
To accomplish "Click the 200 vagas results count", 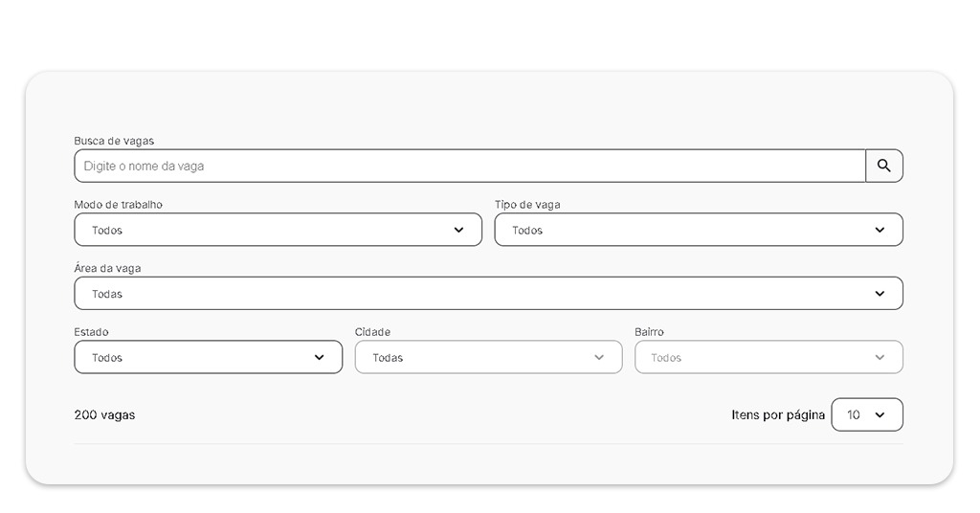I will pos(104,415).
